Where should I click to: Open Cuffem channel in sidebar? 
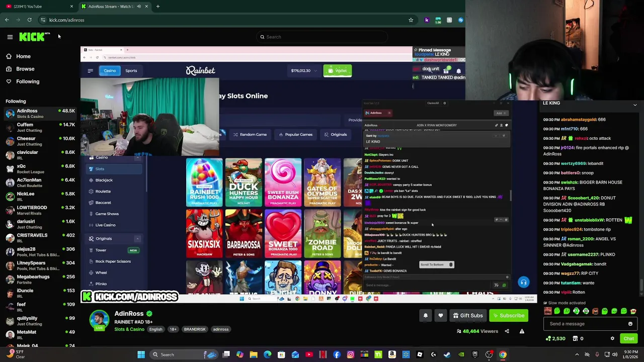39,127
